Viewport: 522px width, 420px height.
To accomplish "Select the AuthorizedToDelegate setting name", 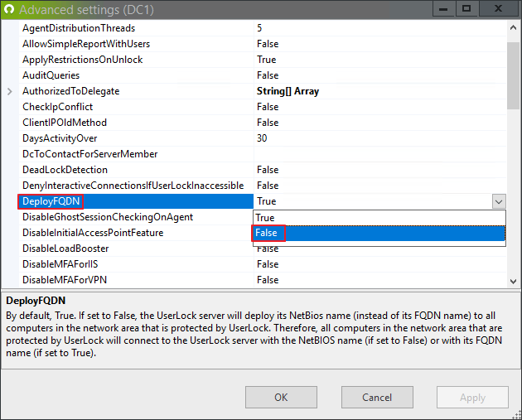I will coord(71,91).
